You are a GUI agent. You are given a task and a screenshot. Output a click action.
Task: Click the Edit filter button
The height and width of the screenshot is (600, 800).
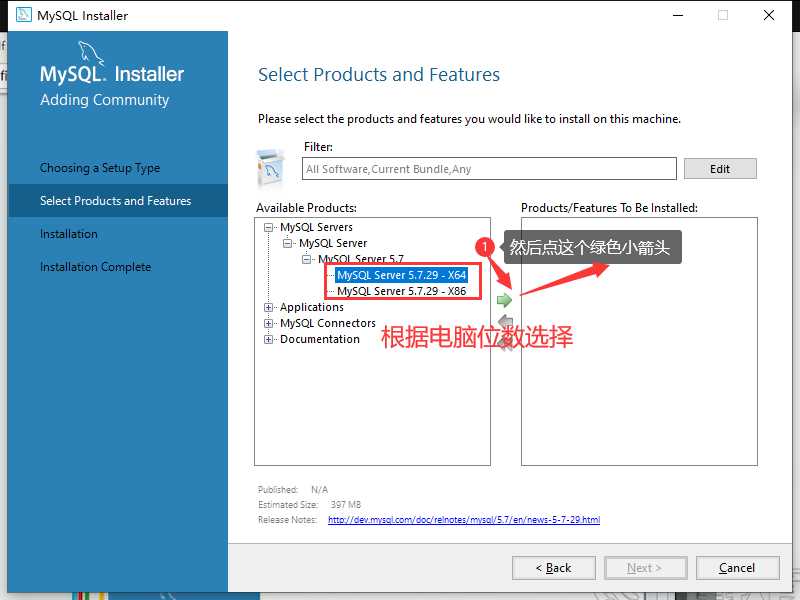pos(720,169)
